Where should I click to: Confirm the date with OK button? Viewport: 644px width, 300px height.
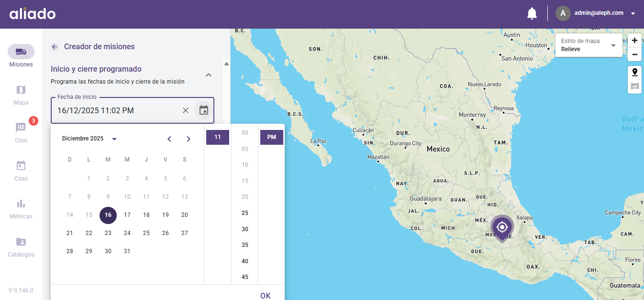pyautogui.click(x=265, y=296)
